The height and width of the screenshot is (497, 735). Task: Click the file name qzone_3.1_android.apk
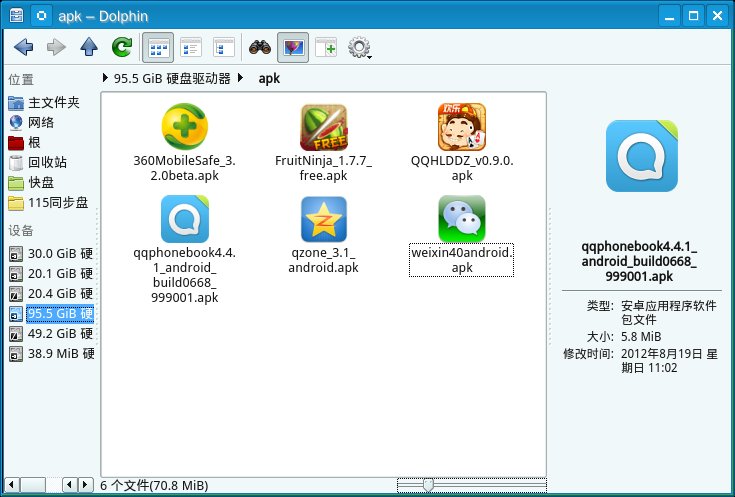[x=323, y=260]
